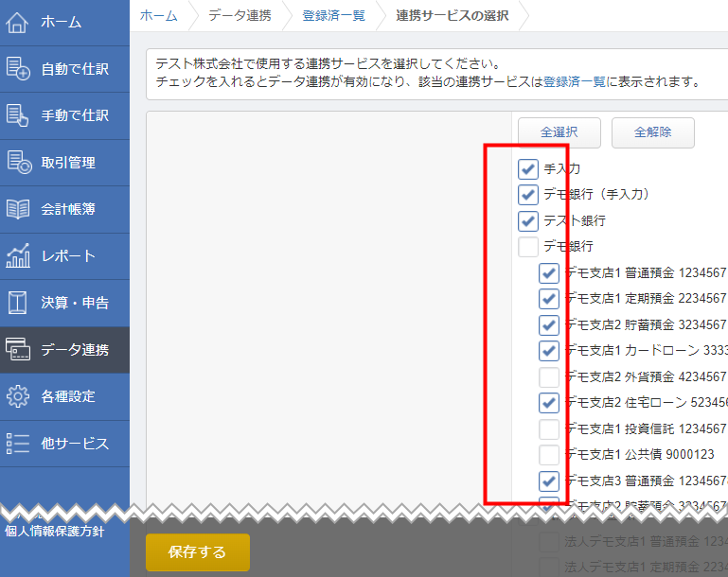The image size is (728, 577).
Task: Click the デモ支店1 公共債 9000123 label
Action: pyautogui.click(x=639, y=455)
